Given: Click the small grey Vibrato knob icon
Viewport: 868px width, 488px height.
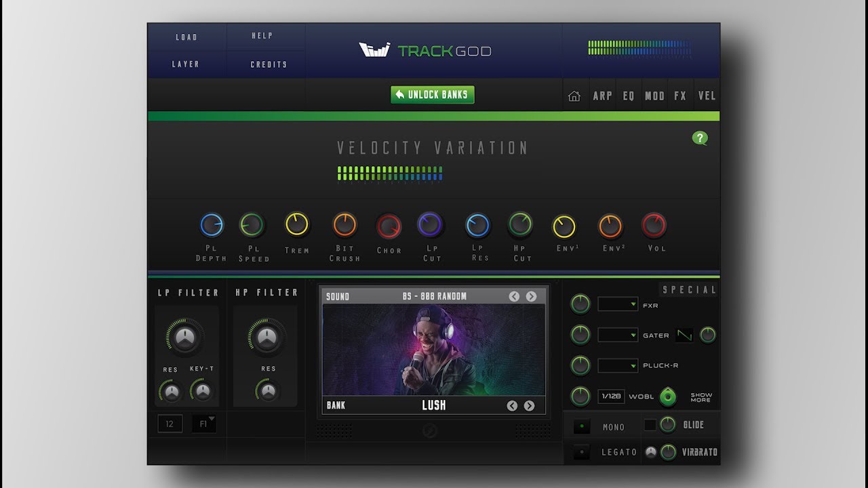Looking at the screenshot, I should click(x=651, y=452).
